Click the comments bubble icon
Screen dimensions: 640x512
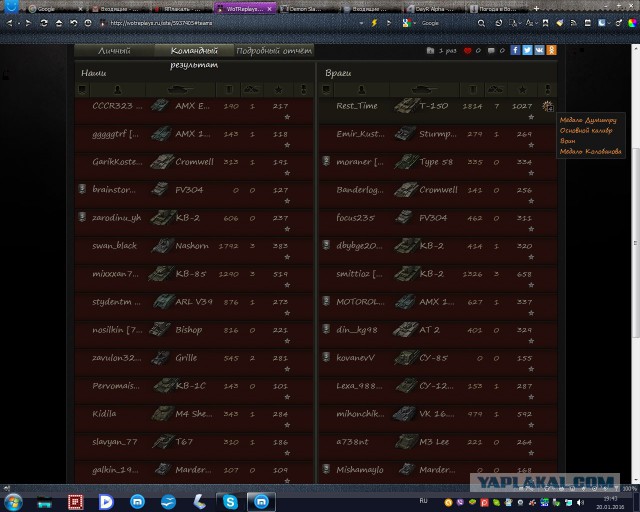point(491,51)
